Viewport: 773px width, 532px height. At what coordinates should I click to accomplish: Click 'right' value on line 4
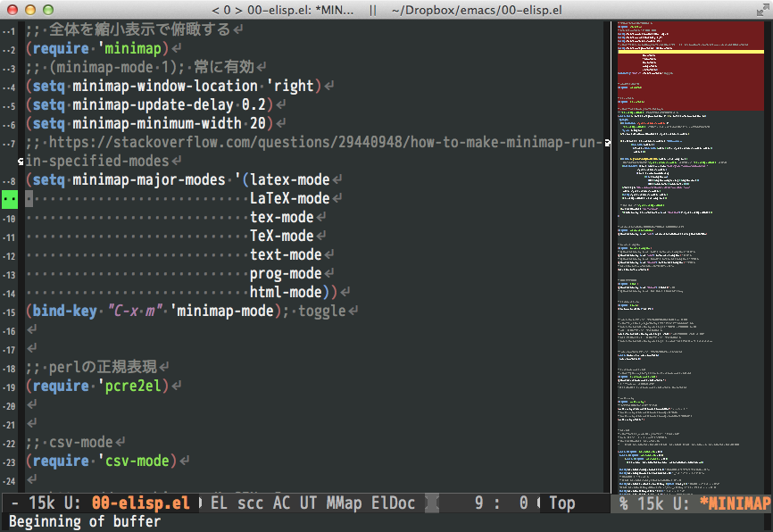(294, 87)
